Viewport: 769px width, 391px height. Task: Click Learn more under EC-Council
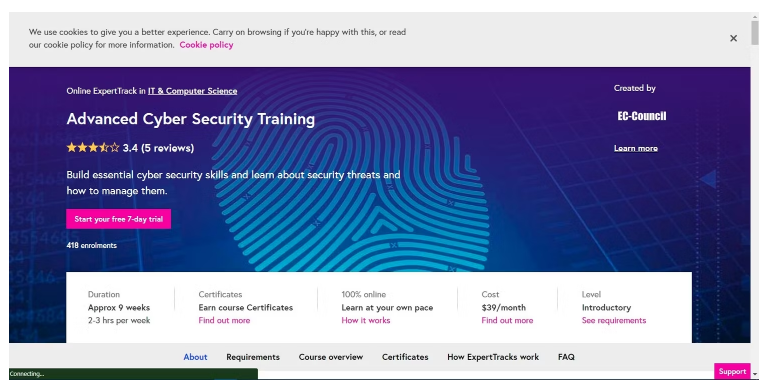click(x=636, y=148)
